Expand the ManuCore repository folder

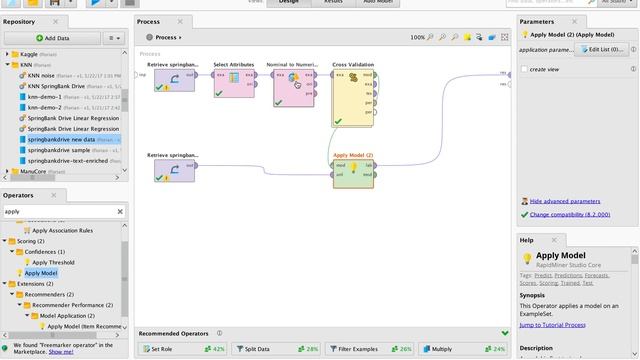point(7,171)
